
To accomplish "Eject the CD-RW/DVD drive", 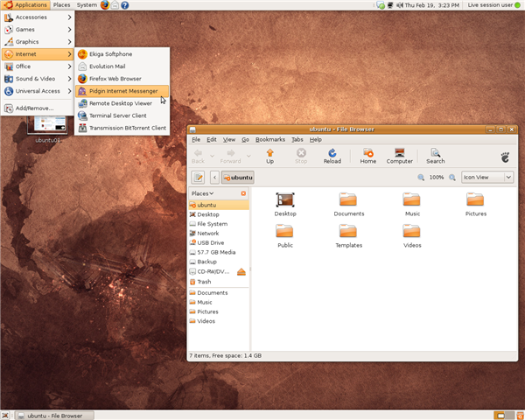I will pos(241,271).
